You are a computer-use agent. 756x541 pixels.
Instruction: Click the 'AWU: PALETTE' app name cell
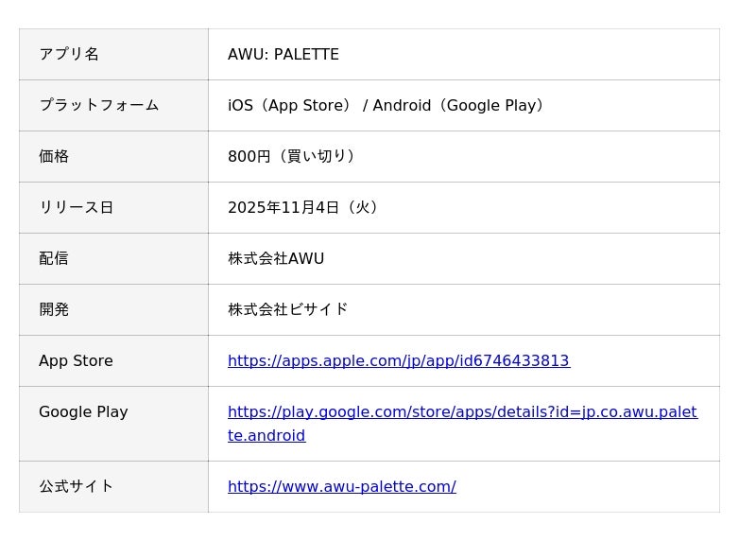(283, 55)
